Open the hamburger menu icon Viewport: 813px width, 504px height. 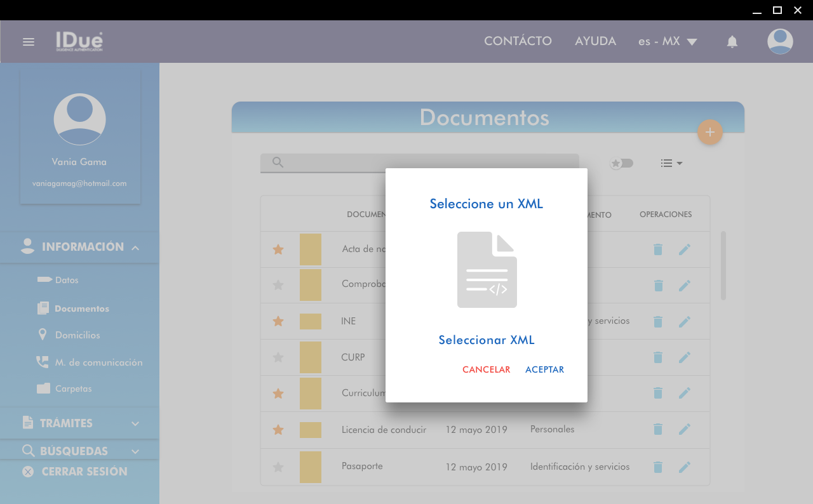tap(28, 42)
